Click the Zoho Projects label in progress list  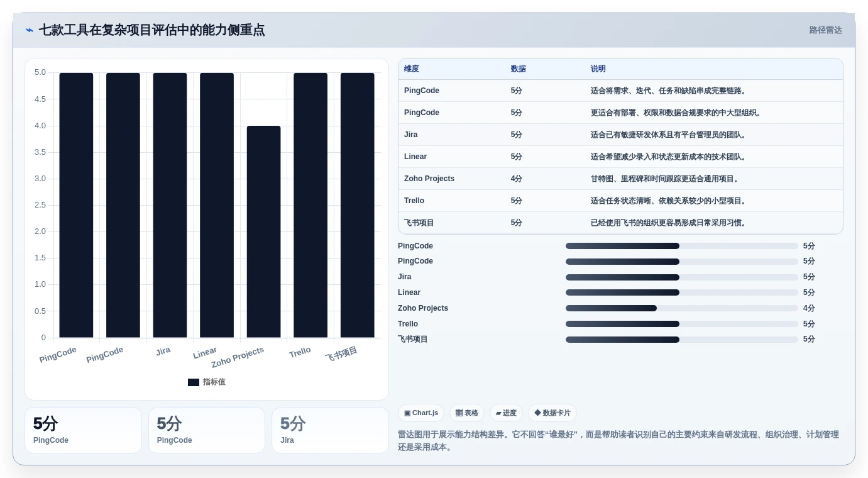(x=423, y=308)
